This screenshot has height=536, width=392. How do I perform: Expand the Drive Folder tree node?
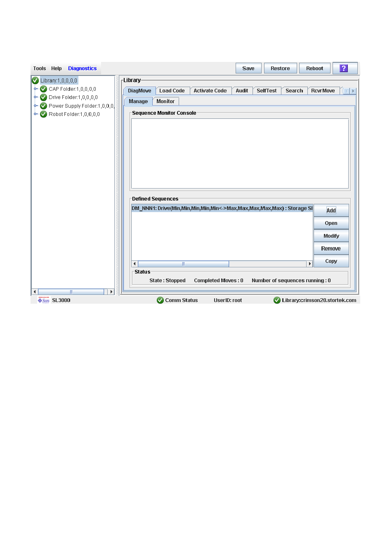(x=36, y=97)
